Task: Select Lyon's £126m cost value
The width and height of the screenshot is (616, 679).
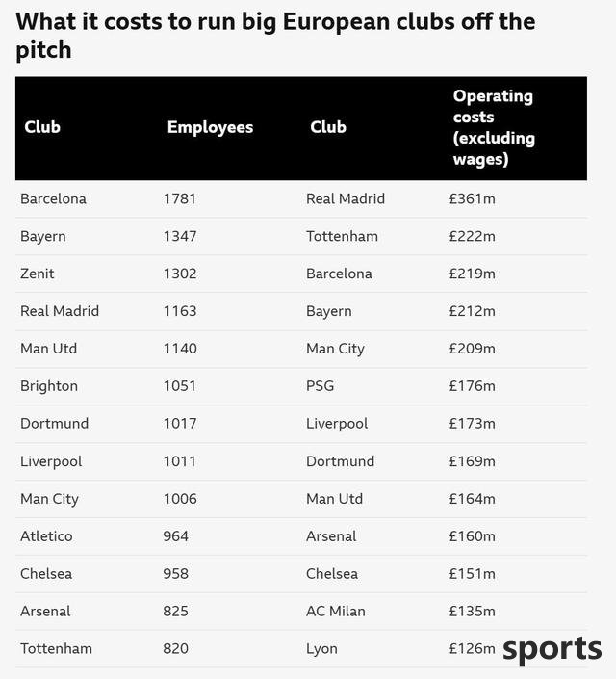Action: (x=473, y=649)
